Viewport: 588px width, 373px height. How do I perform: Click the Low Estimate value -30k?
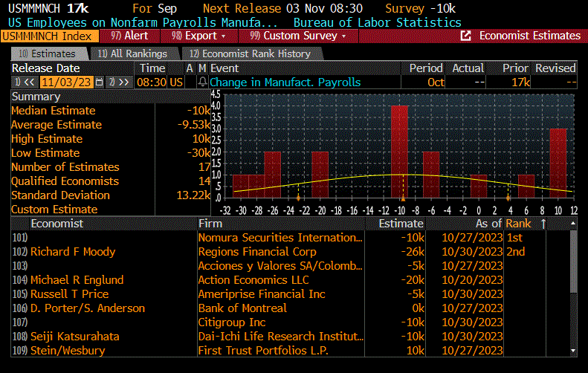(198, 153)
